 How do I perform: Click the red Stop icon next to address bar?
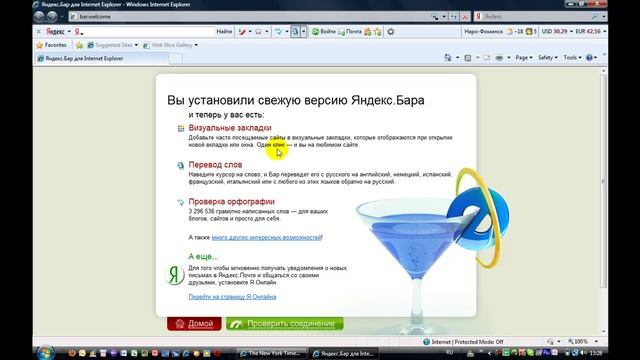[465, 17]
